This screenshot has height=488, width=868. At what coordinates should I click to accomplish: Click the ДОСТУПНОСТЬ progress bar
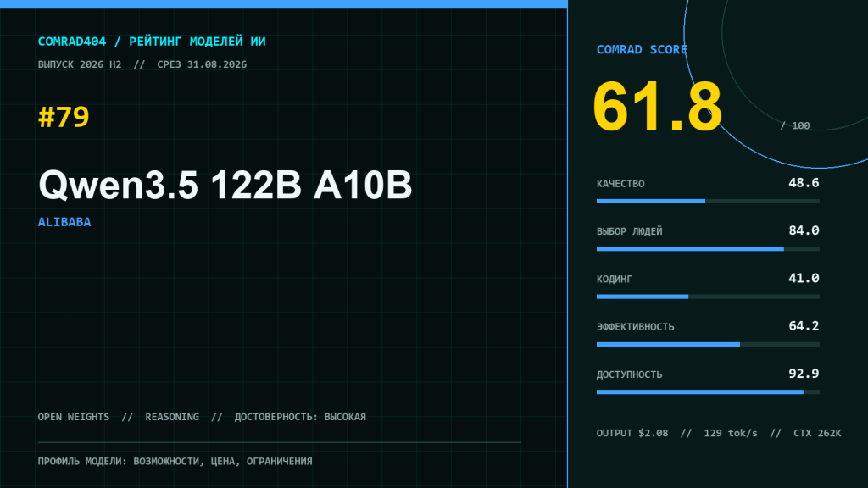click(708, 392)
